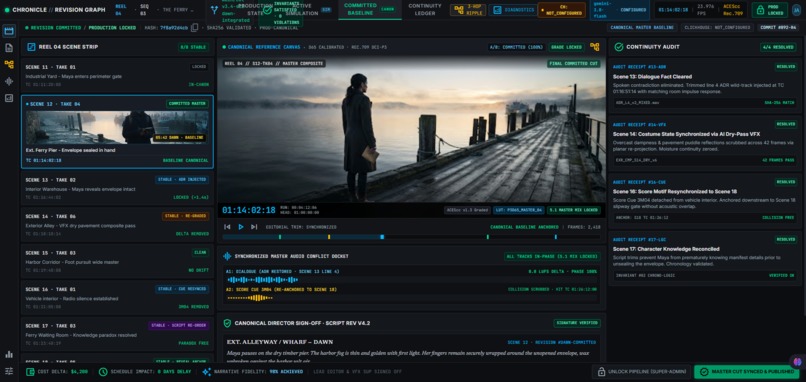806x382 pixels.
Task: Click the 01:14:02:18 timecode display
Action: pyautogui.click(x=249, y=210)
